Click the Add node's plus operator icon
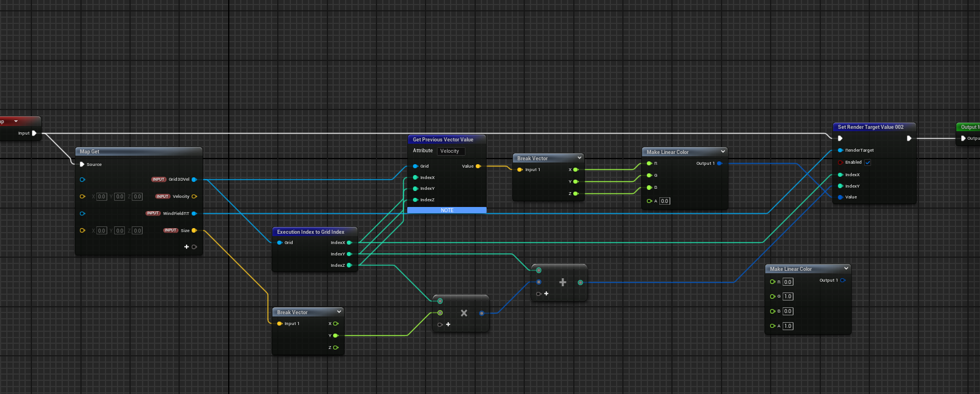 tap(562, 282)
